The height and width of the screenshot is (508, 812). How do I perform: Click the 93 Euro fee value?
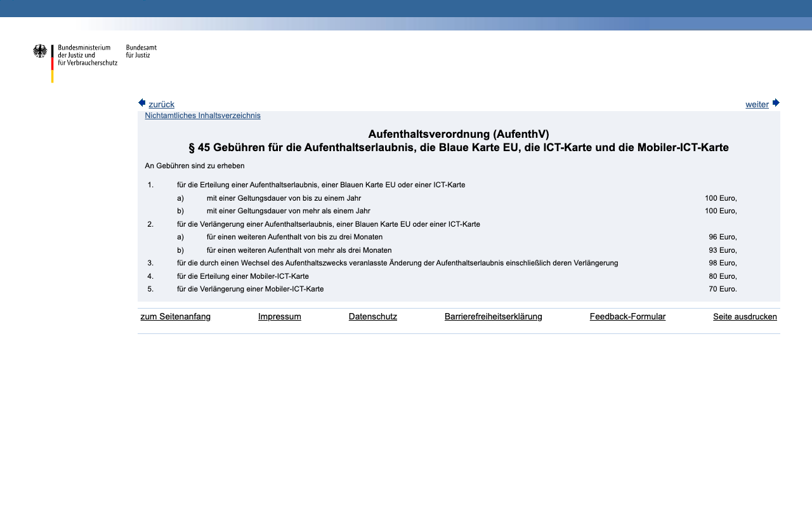pyautogui.click(x=723, y=250)
